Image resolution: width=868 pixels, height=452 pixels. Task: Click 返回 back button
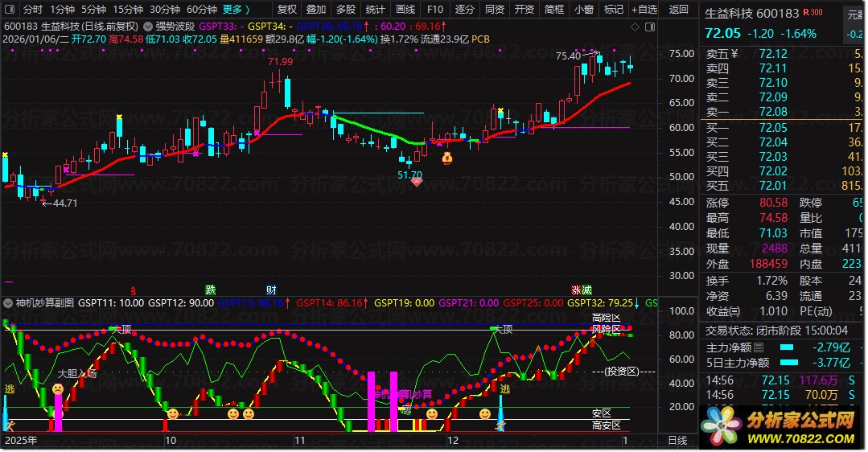point(679,10)
